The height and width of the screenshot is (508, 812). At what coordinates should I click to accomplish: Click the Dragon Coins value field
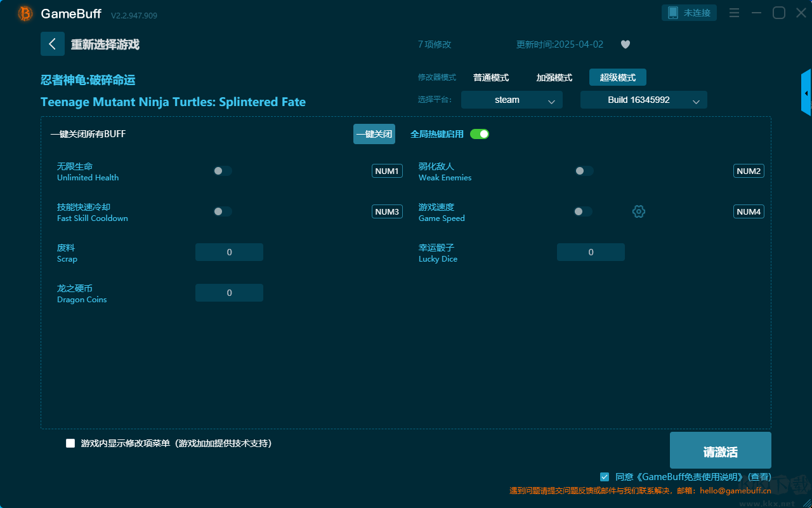coord(229,293)
